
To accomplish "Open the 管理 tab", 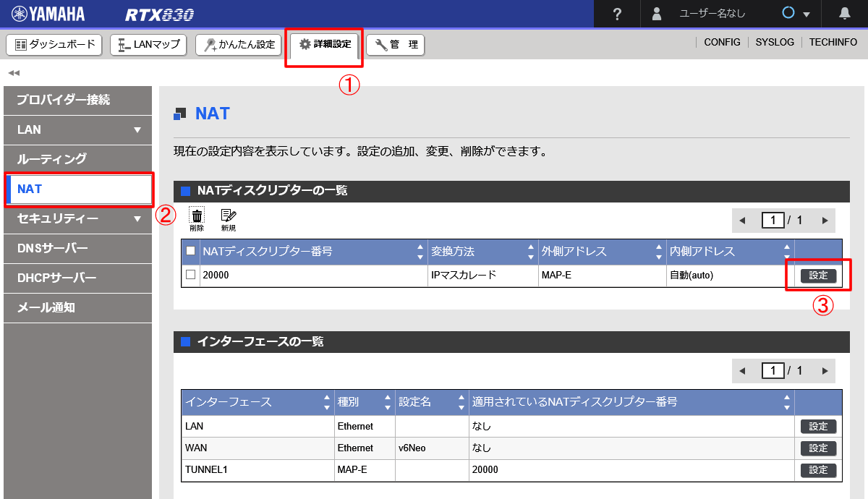I will [x=396, y=45].
